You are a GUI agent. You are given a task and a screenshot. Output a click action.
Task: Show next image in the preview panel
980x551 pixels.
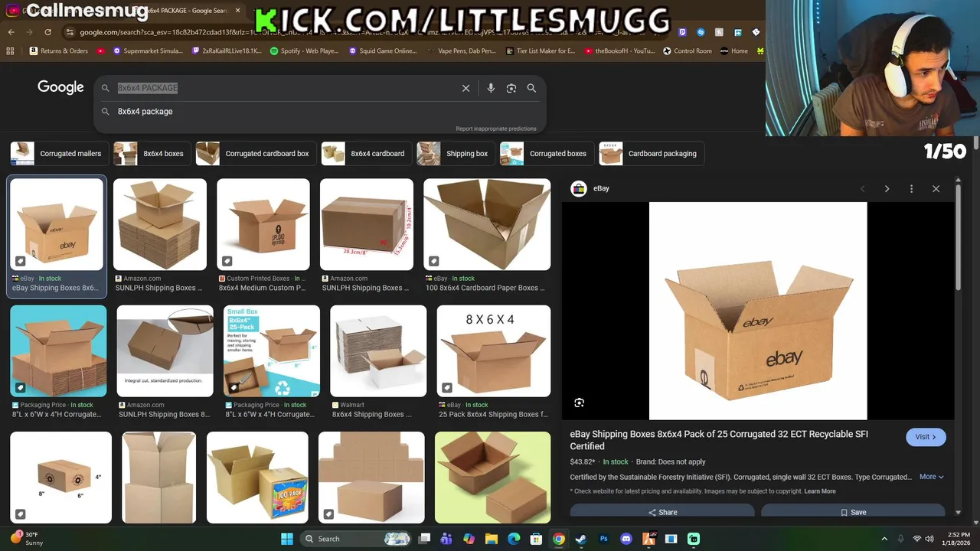coord(887,188)
